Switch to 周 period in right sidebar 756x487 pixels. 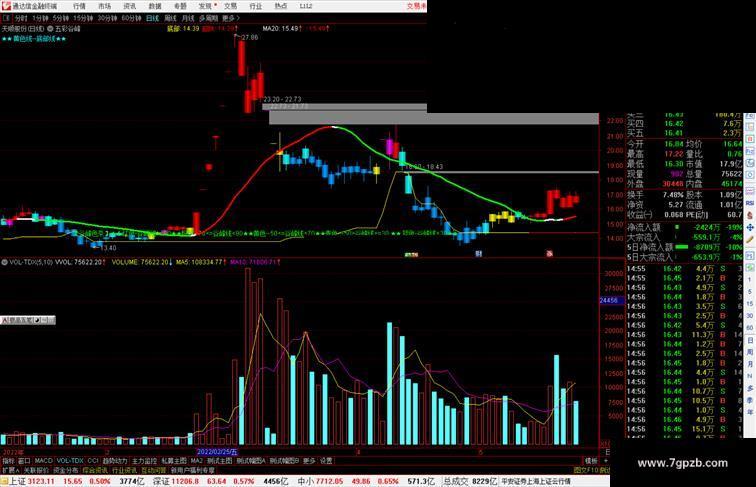click(x=750, y=352)
